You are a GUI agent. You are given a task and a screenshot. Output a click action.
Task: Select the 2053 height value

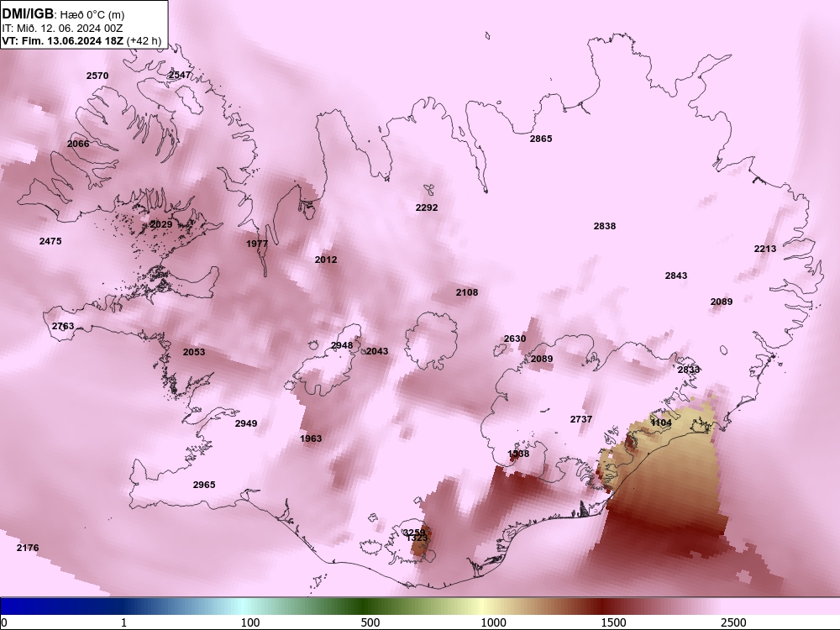[194, 352]
